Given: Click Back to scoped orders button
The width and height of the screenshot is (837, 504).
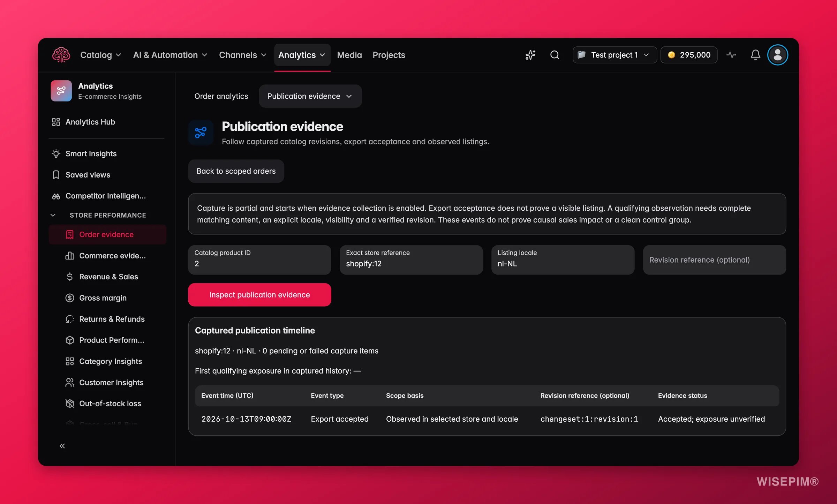Looking at the screenshot, I should click(x=236, y=171).
